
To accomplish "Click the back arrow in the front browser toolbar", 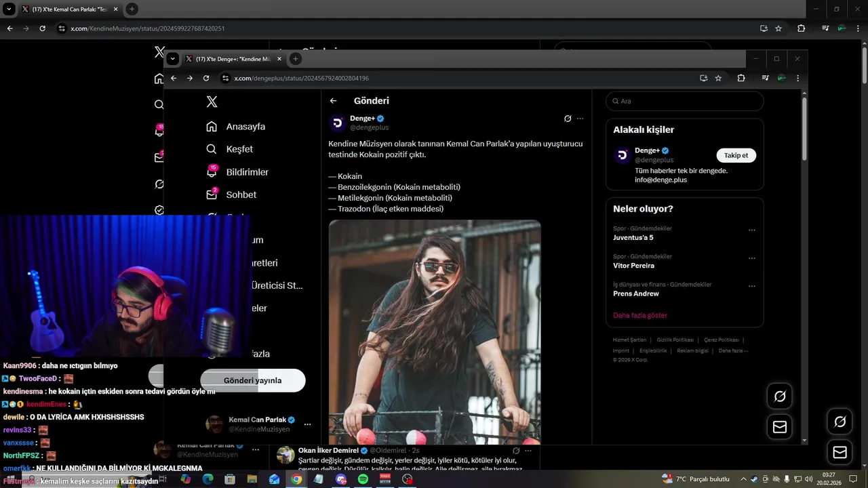I will point(174,78).
